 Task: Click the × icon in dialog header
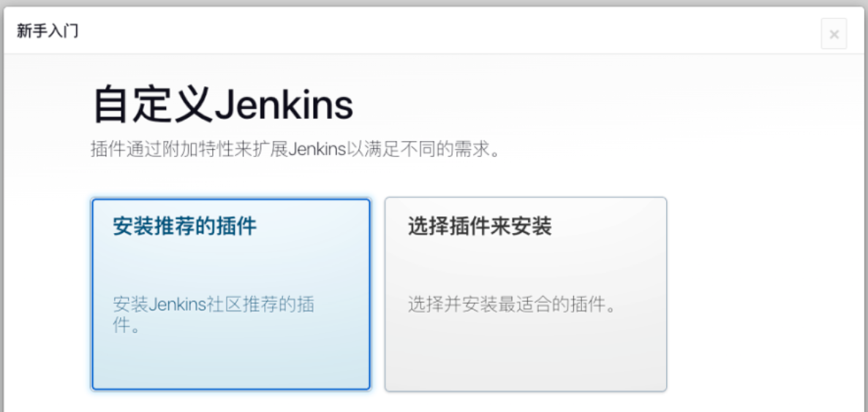click(x=834, y=34)
